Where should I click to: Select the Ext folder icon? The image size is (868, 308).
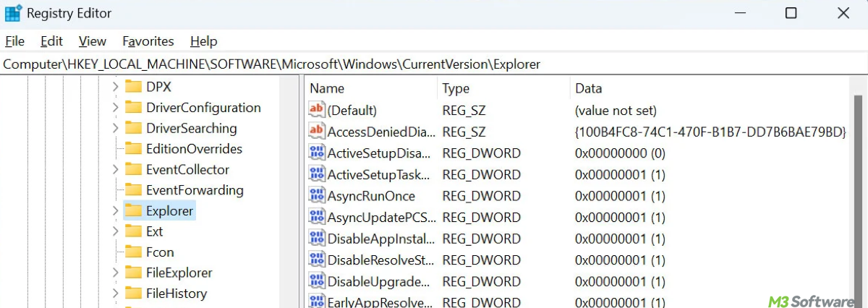click(x=133, y=231)
